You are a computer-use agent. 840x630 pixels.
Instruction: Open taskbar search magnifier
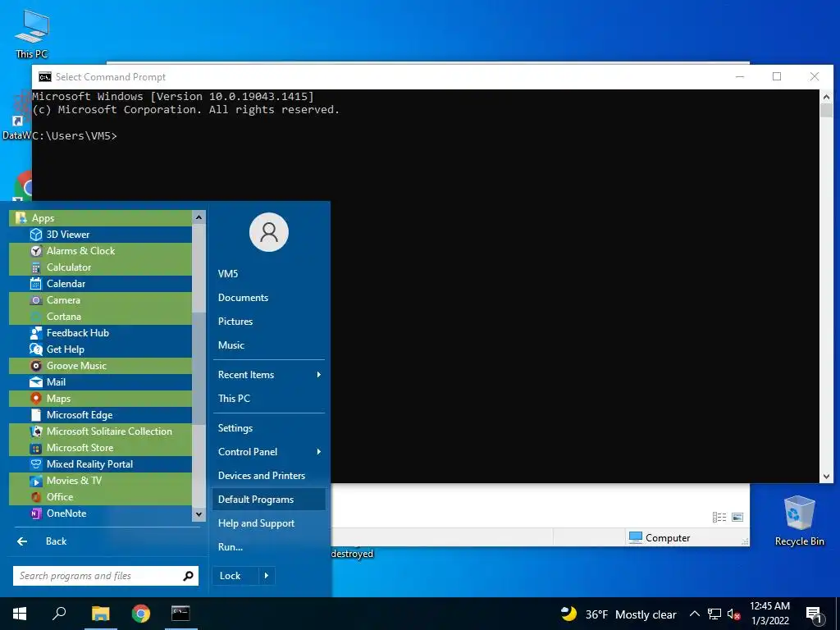point(59,614)
